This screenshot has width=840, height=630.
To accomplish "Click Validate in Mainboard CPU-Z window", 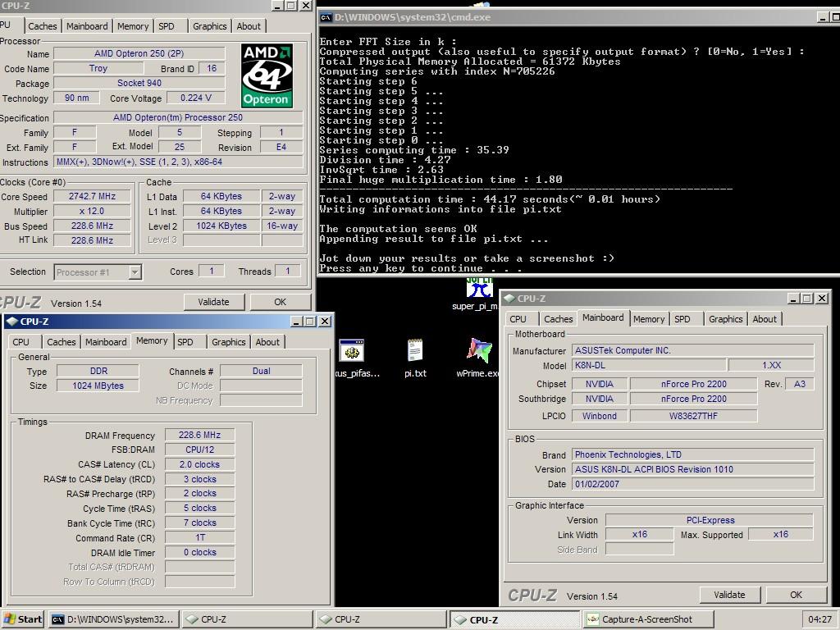I will click(x=729, y=595).
